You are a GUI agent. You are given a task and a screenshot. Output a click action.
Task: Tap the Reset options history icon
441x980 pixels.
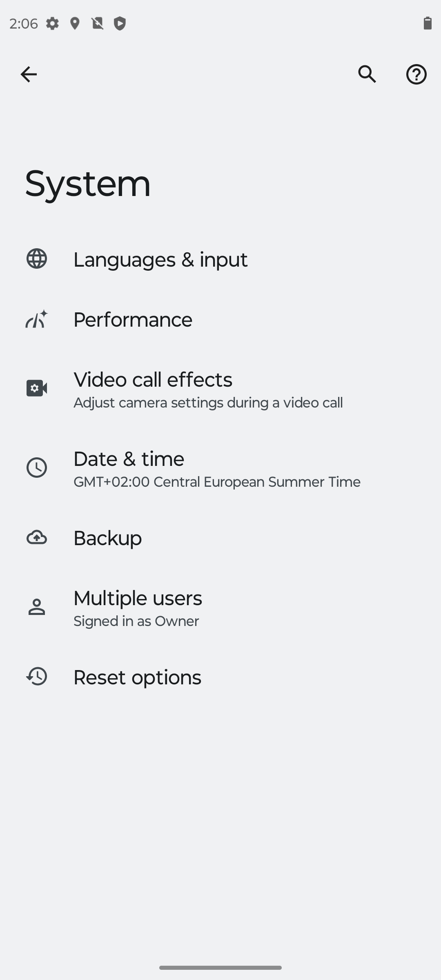pyautogui.click(x=37, y=676)
